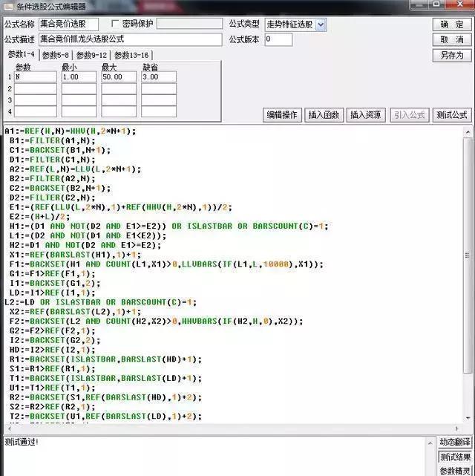Run 测试公式 to test the formula

pyautogui.click(x=451, y=115)
